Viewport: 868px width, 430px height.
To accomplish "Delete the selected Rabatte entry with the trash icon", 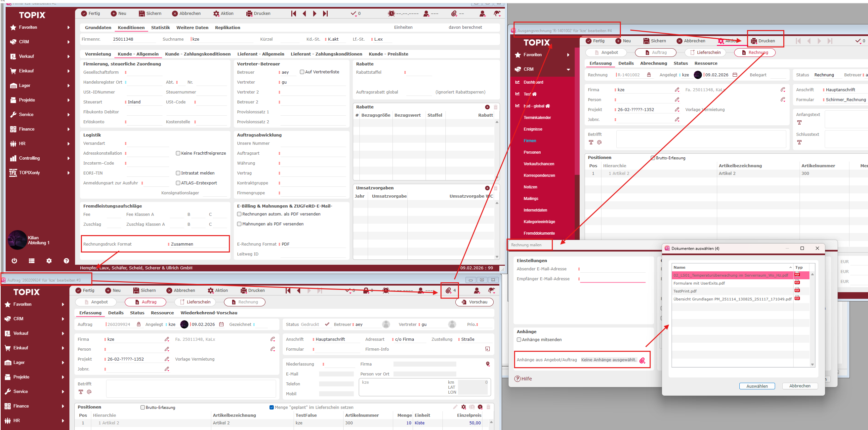I will (x=496, y=107).
